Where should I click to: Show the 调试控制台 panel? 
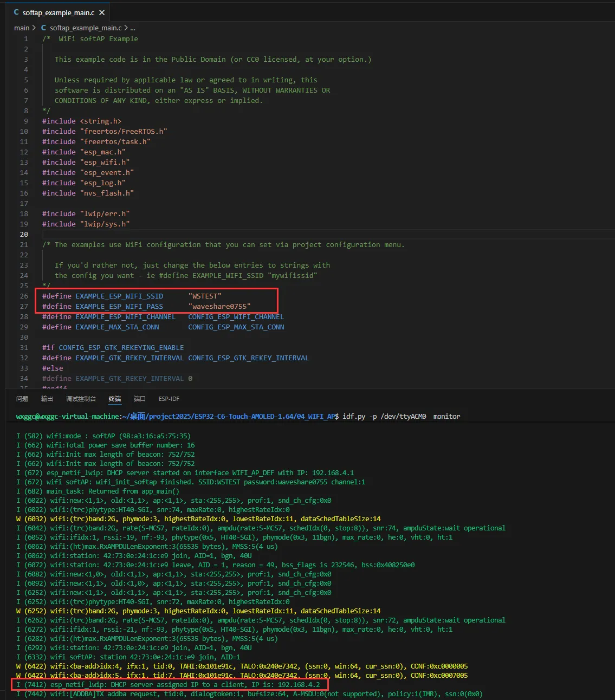tap(81, 399)
